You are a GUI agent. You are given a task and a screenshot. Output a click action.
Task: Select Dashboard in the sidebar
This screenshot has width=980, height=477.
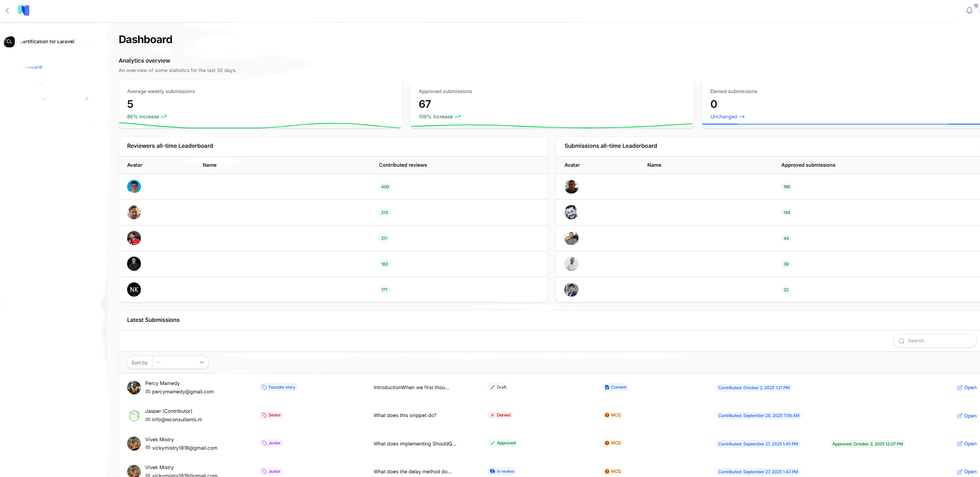(33, 67)
